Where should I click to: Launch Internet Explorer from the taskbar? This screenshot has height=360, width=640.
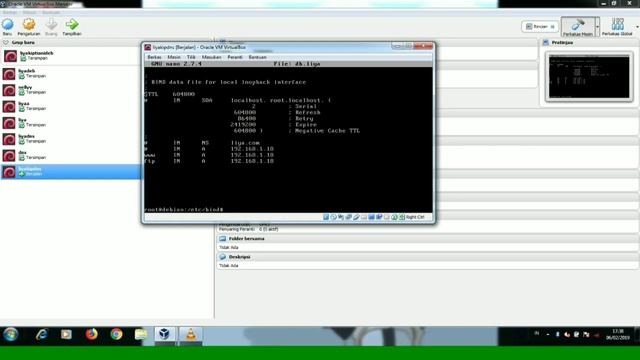[x=41, y=335]
